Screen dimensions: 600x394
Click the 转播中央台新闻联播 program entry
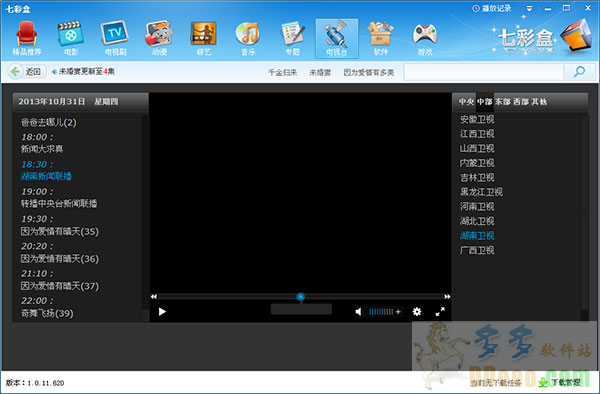coord(59,204)
